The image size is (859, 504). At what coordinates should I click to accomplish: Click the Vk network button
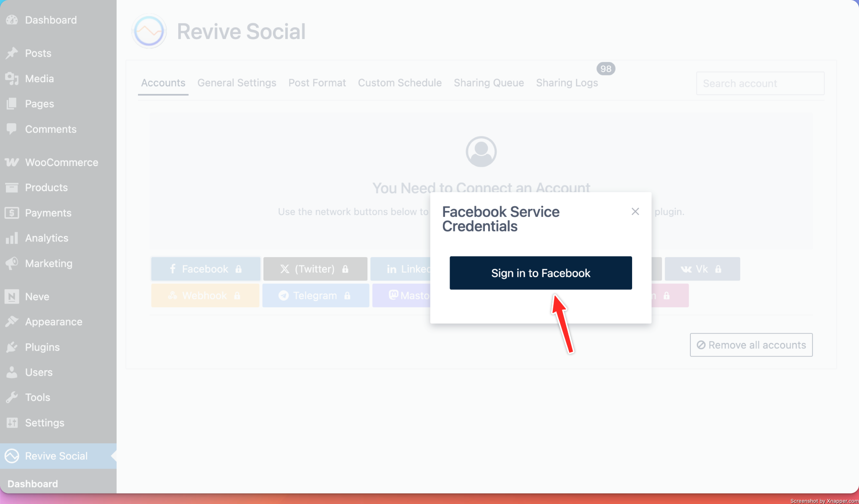coord(702,269)
